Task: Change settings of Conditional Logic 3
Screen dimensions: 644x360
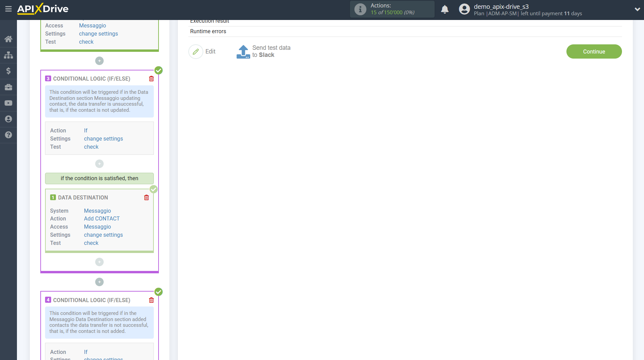Action: coord(103,139)
